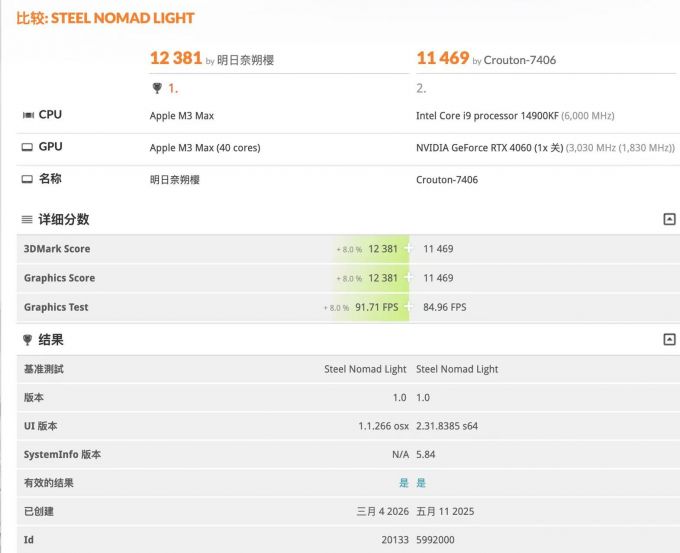Click Intel Core i9 14900KF processor entry

(487, 116)
